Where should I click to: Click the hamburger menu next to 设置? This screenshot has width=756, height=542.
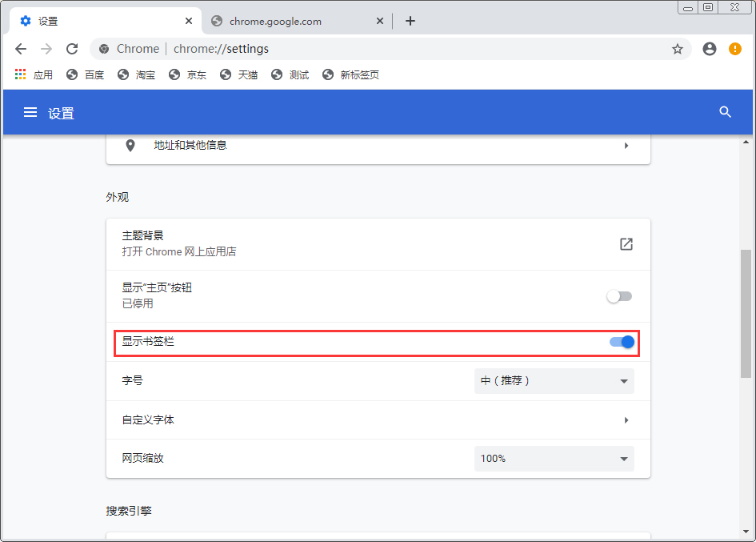coord(30,112)
